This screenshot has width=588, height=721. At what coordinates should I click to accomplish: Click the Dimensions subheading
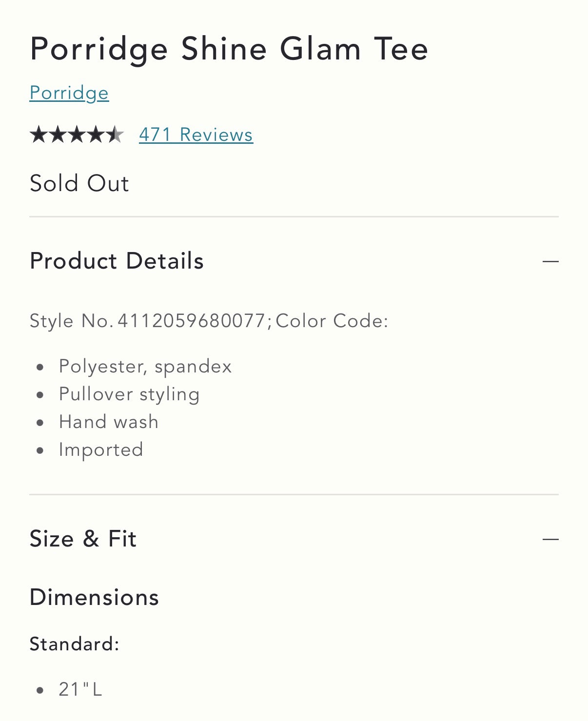tap(94, 597)
